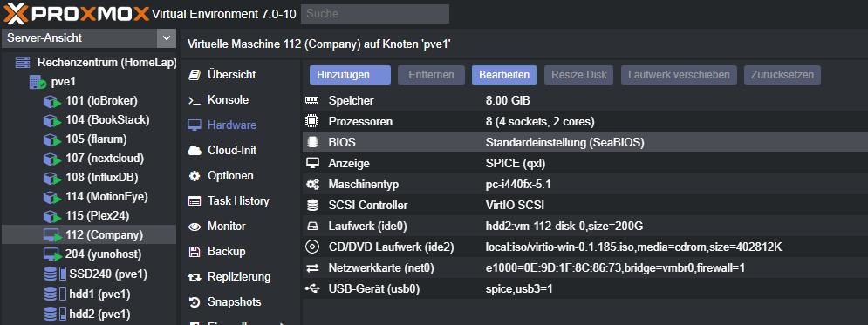
Task: Open the Backup floppy disk icon
Action: click(195, 252)
